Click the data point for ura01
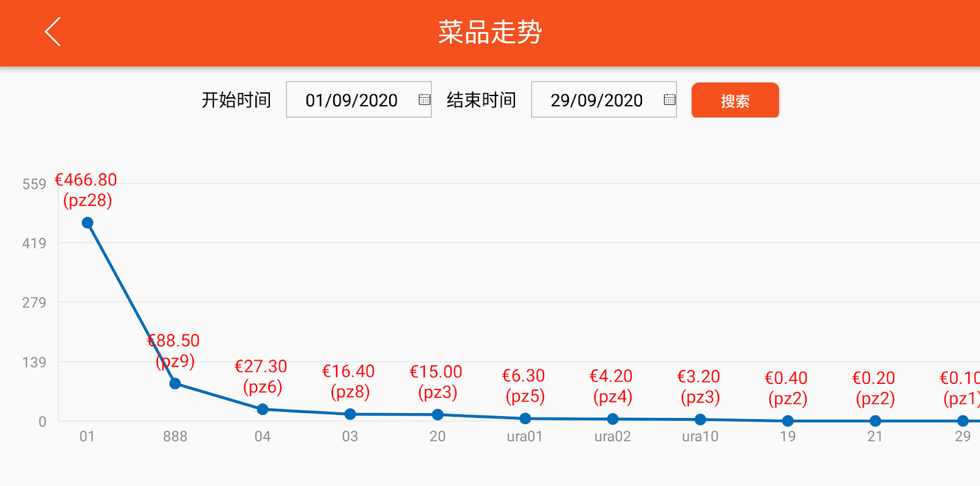 tap(525, 419)
